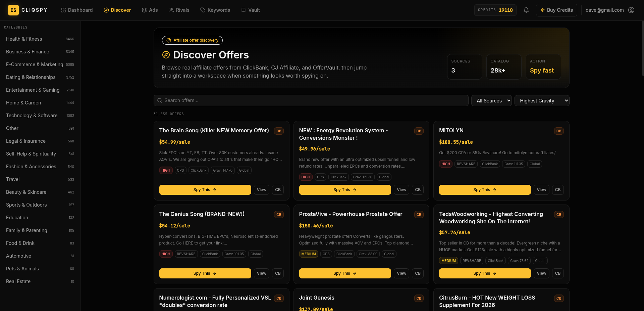644x311 pixels.
Task: Click the Keywords tag icon
Action: [203, 10]
